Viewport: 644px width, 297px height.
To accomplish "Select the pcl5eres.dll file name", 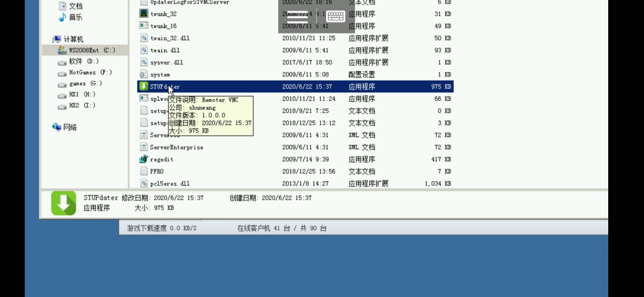I will coord(170,184).
